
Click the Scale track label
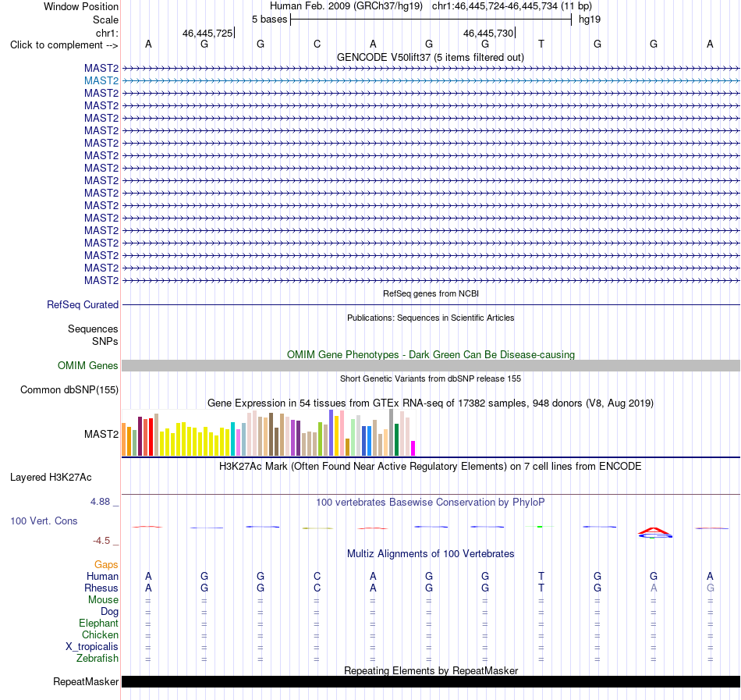(105, 20)
